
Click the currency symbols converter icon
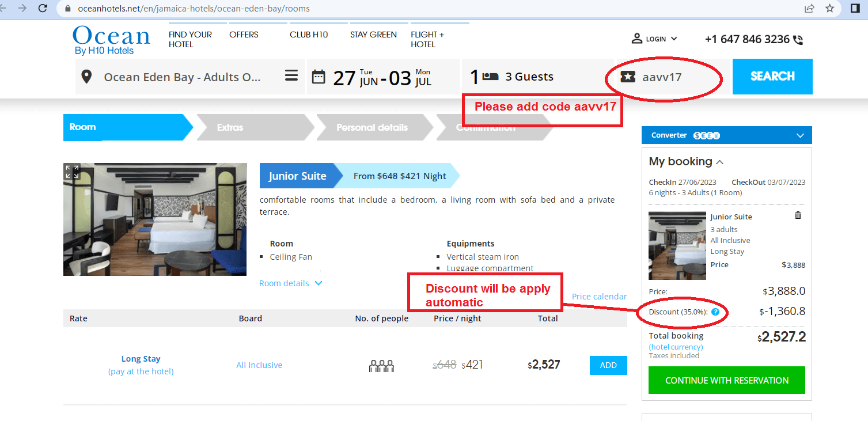[707, 135]
